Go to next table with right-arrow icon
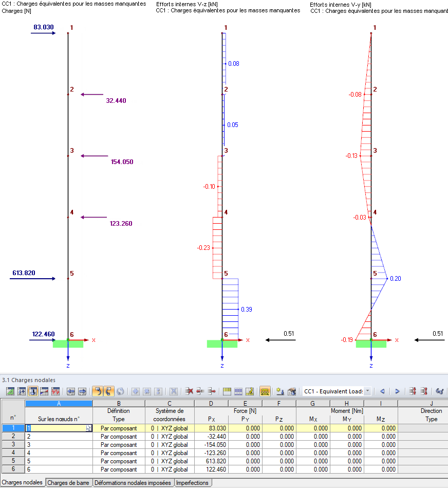This screenshot has height=488, width=448. [82, 391]
